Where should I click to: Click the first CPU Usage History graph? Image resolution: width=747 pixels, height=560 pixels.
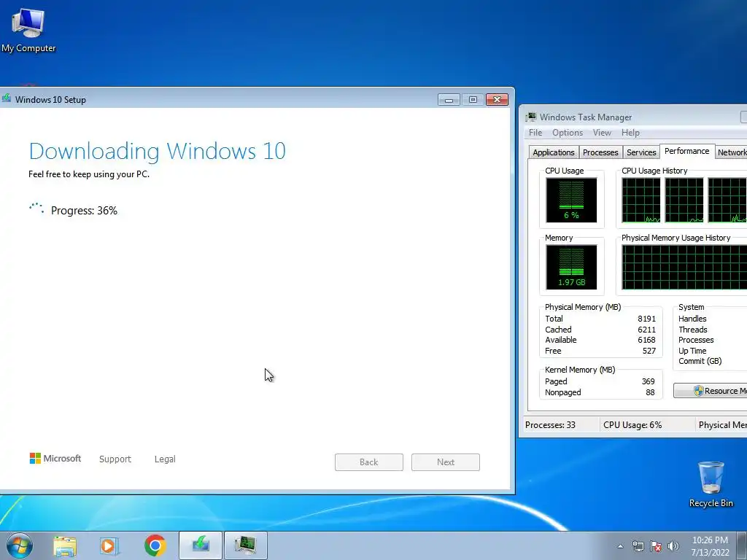tap(640, 200)
